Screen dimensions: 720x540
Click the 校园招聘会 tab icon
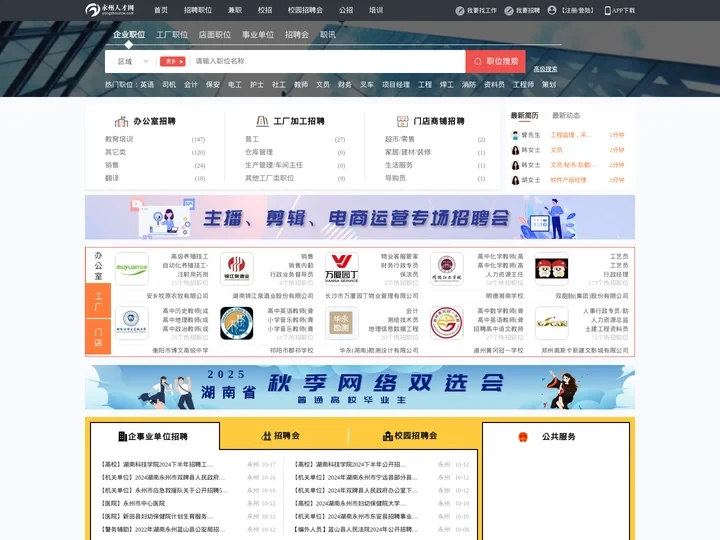point(388,436)
